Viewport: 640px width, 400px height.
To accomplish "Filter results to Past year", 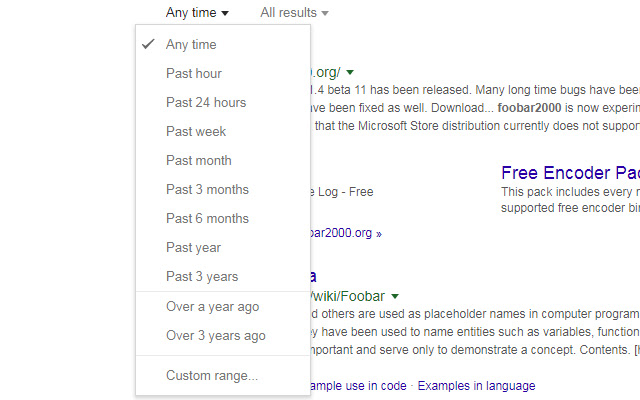I will tap(223, 247).
